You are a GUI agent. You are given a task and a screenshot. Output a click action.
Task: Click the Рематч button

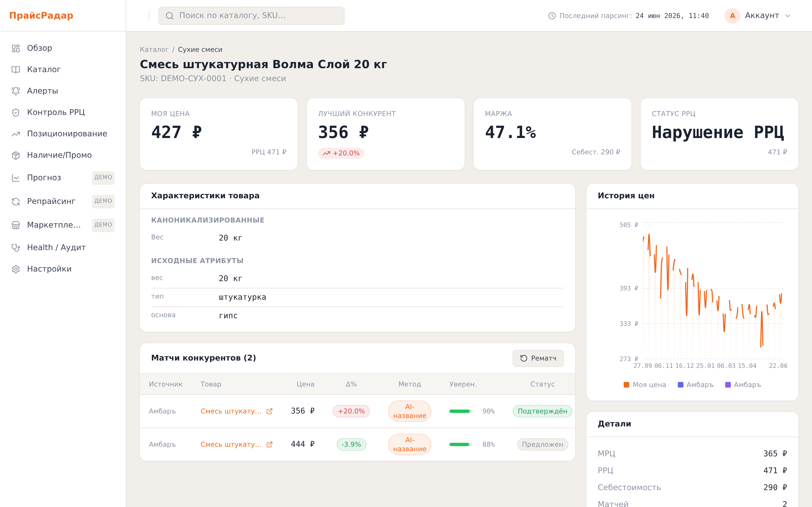tap(538, 358)
